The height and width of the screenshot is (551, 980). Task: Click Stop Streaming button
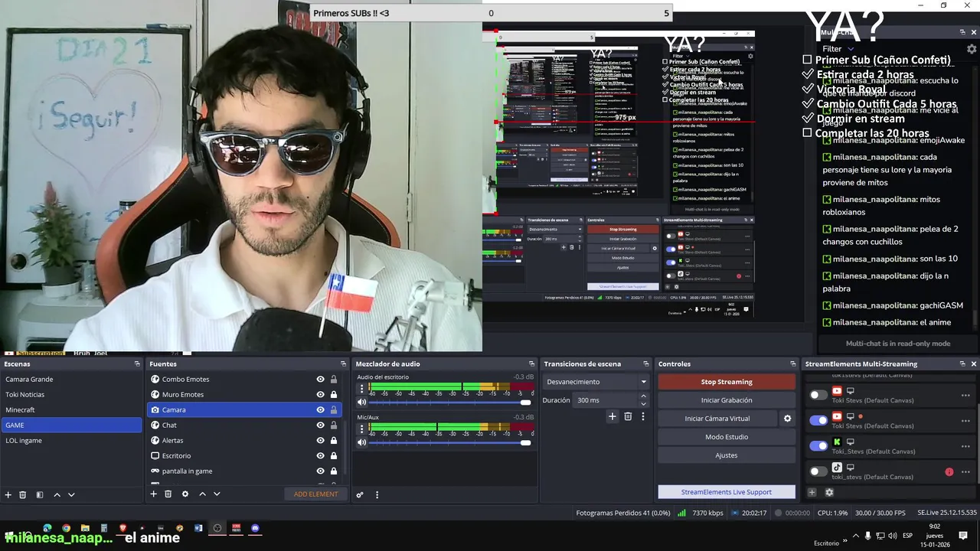(727, 382)
